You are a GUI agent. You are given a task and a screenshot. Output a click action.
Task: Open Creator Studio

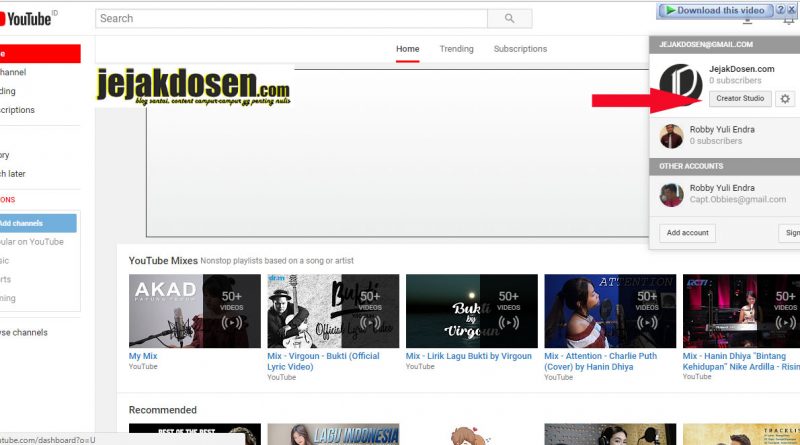740,98
